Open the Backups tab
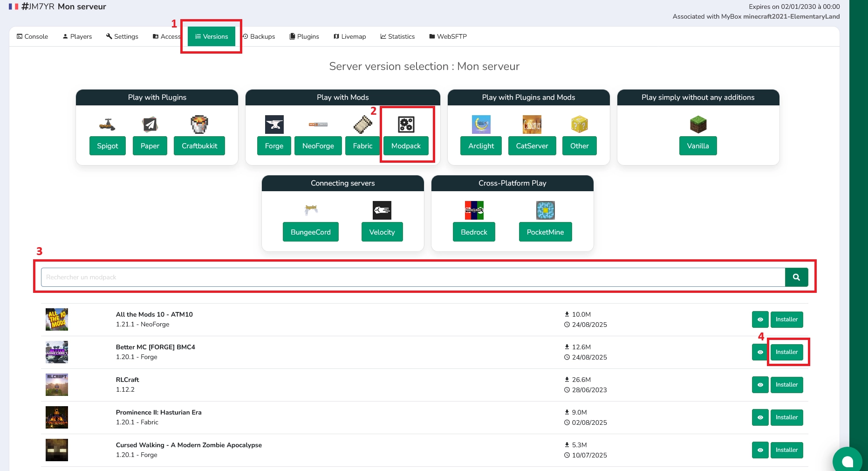Viewport: 868px width, 471px height. click(x=259, y=36)
